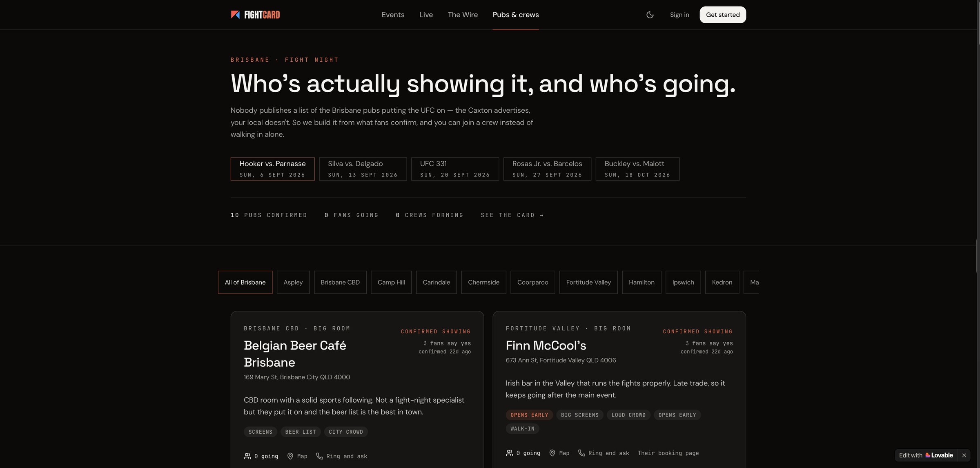The height and width of the screenshot is (468, 980).
Task: Open Belgian Beer Café Brisbane title
Action: 295,354
